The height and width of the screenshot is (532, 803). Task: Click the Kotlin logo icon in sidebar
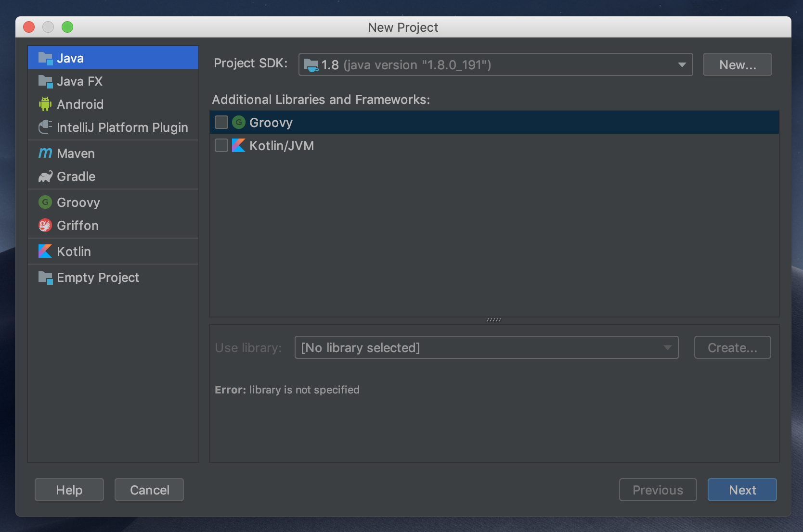(45, 251)
